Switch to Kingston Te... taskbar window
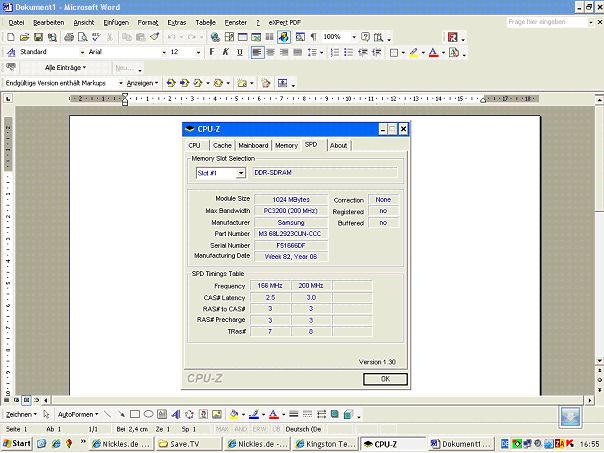This screenshot has height=453, width=604. 325,444
